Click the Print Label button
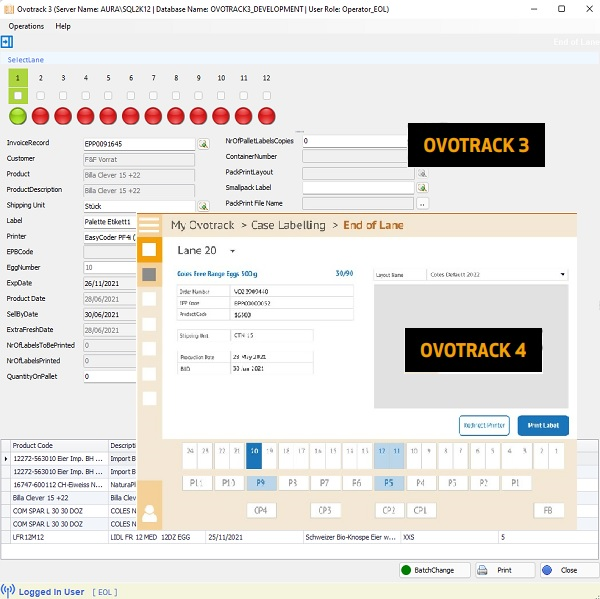Viewport: 600px width, 599px height. (x=543, y=425)
